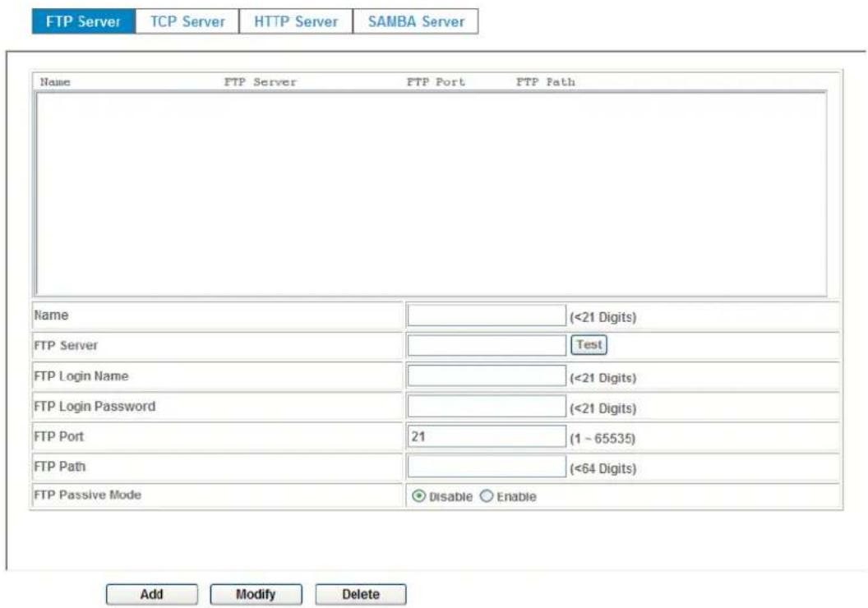Select Enable for FTP Passive Mode
The height and width of the screenshot is (608, 868).
click(x=486, y=496)
